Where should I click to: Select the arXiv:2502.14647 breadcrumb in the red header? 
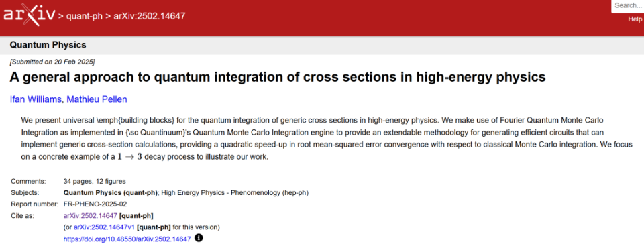pyautogui.click(x=149, y=16)
